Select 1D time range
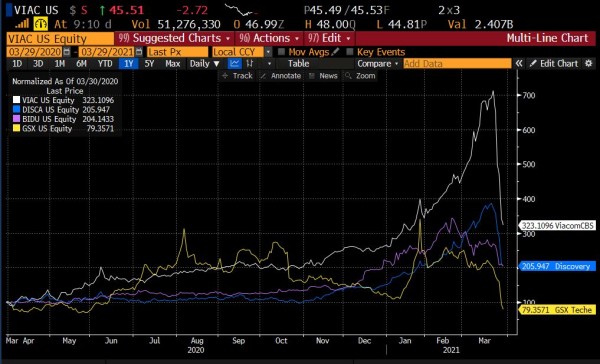This screenshot has width=600, height=364. [x=17, y=64]
